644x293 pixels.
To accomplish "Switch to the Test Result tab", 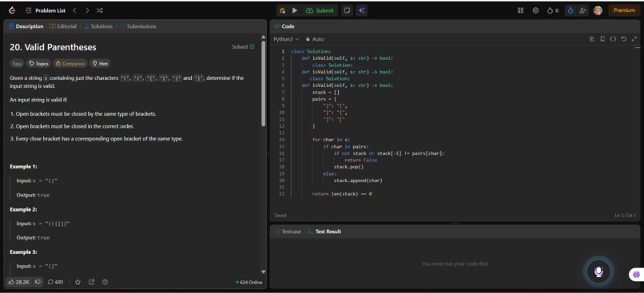I will click(x=324, y=232).
